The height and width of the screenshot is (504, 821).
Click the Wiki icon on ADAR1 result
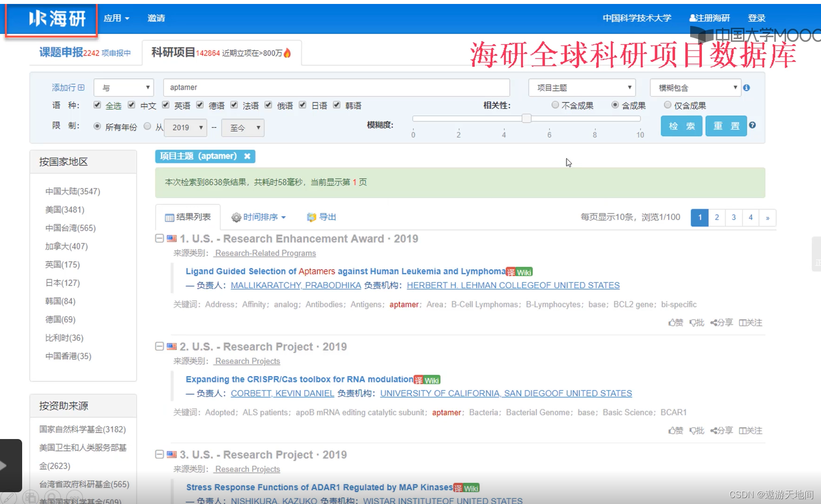(x=471, y=488)
